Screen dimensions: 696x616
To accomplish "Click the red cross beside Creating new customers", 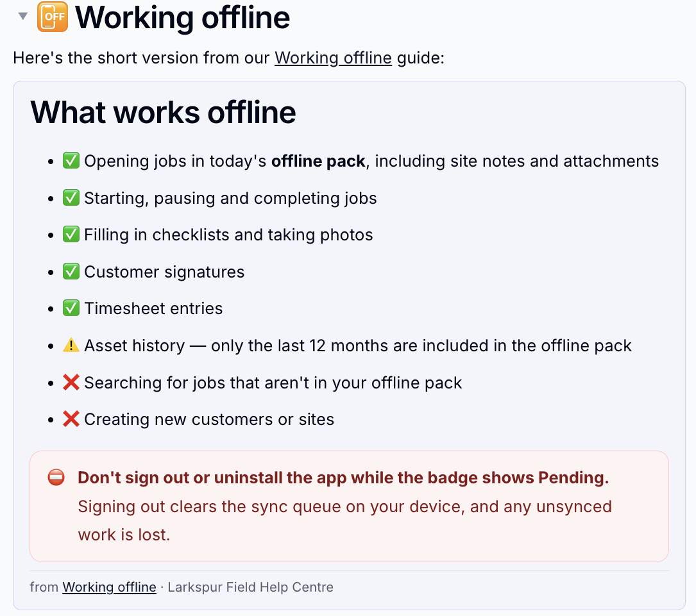I will point(71,419).
